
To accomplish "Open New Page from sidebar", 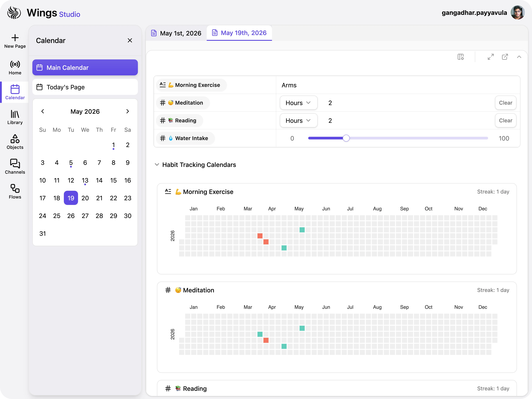I will (x=15, y=41).
